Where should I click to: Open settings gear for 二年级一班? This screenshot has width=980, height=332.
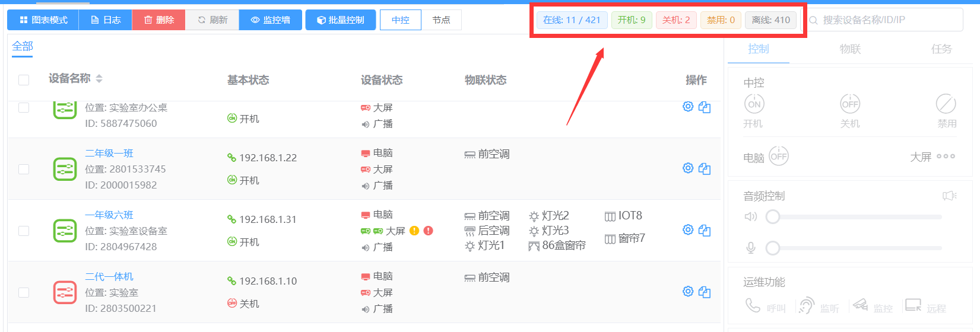tap(688, 168)
